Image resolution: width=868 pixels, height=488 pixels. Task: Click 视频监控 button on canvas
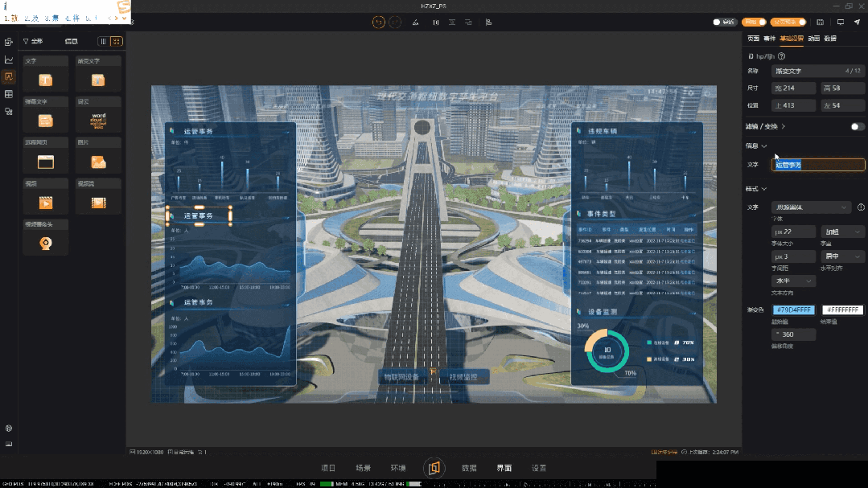463,377
